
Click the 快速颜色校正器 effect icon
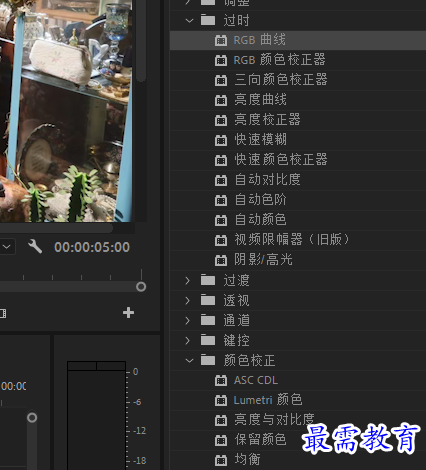click(x=221, y=160)
